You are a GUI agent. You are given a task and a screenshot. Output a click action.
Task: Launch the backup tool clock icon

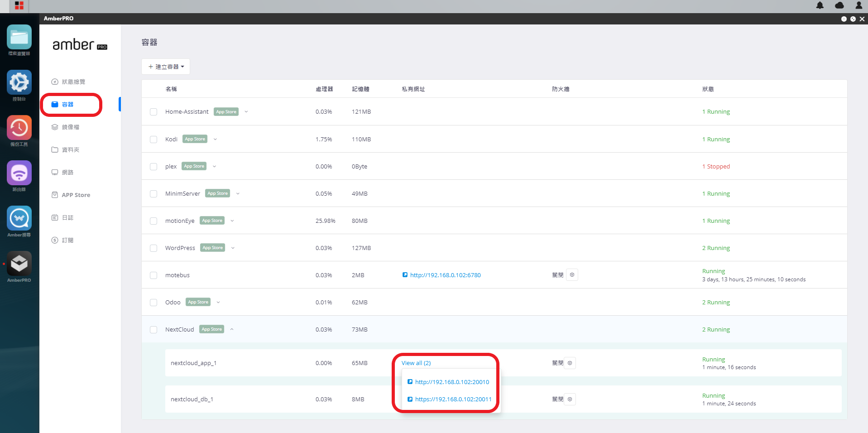point(19,128)
